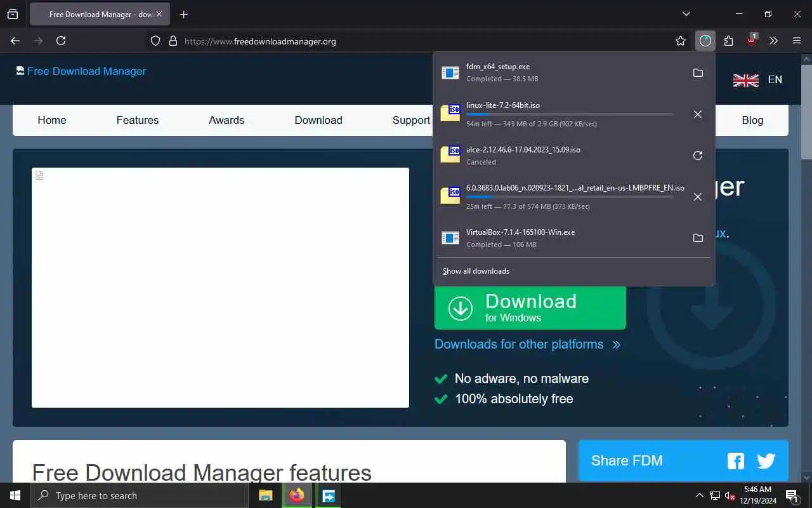Open the Features menu item

138,120
